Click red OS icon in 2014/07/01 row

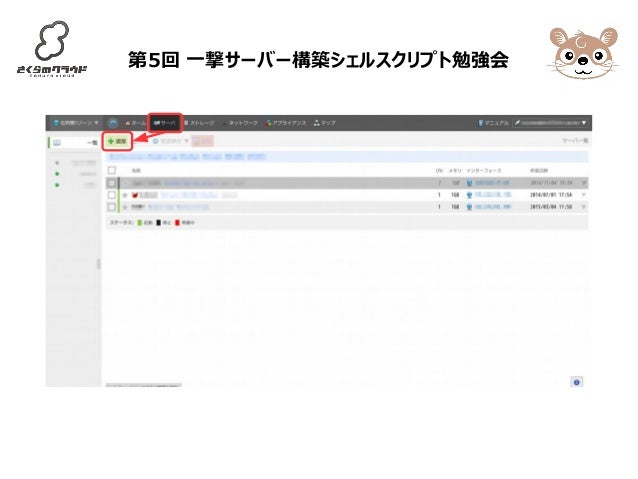135,195
